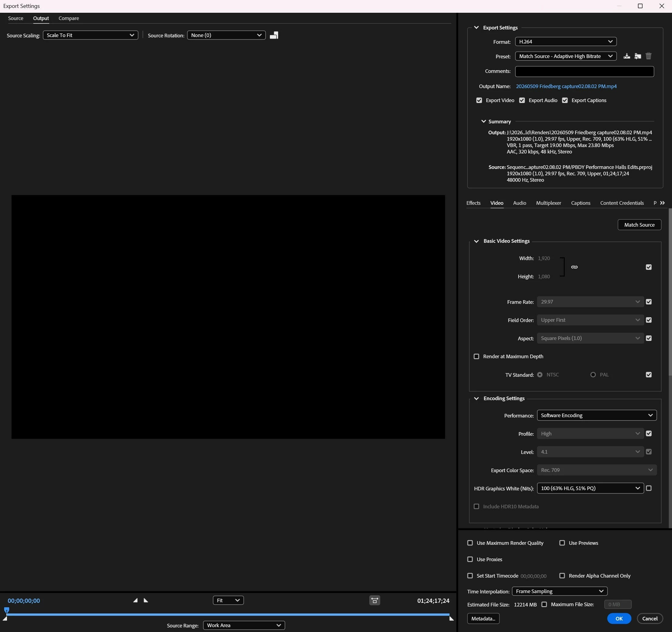
Task: Click OK to confirm export settings
Action: (x=619, y=619)
